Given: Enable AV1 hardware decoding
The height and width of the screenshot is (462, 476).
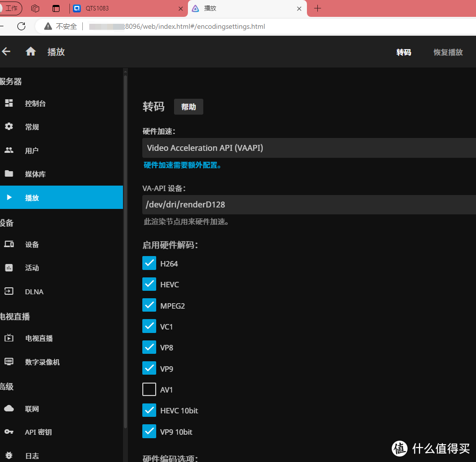Looking at the screenshot, I should pos(149,389).
